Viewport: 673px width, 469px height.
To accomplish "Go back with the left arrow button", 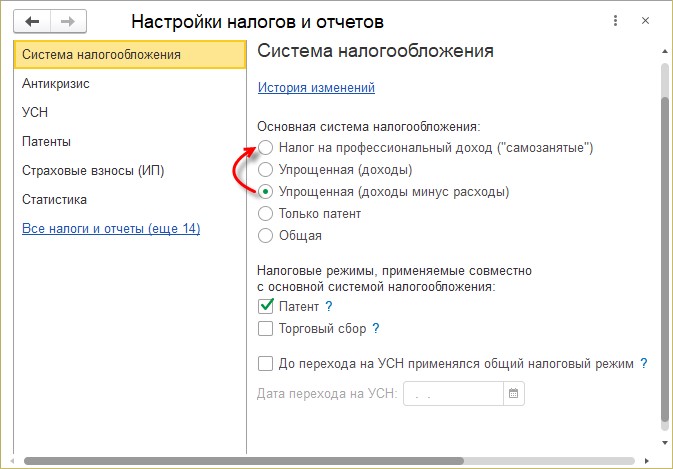I will point(32,21).
